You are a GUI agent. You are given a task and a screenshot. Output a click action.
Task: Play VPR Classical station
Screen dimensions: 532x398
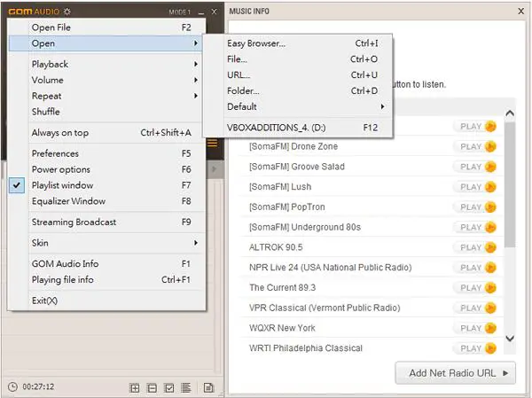474,308
